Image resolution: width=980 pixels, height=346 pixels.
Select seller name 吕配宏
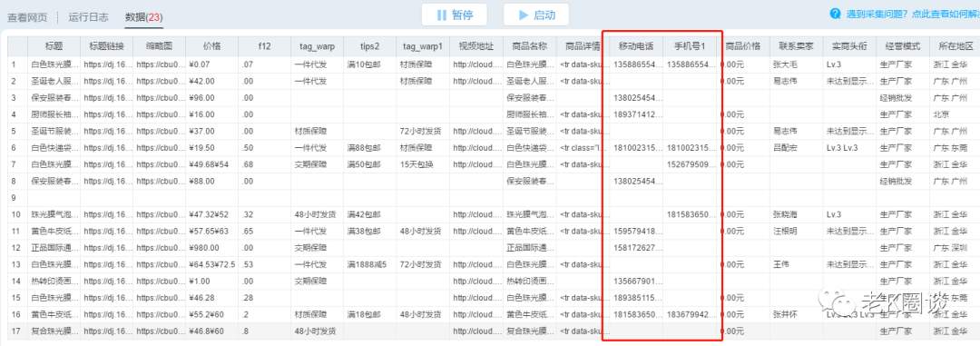click(x=796, y=148)
